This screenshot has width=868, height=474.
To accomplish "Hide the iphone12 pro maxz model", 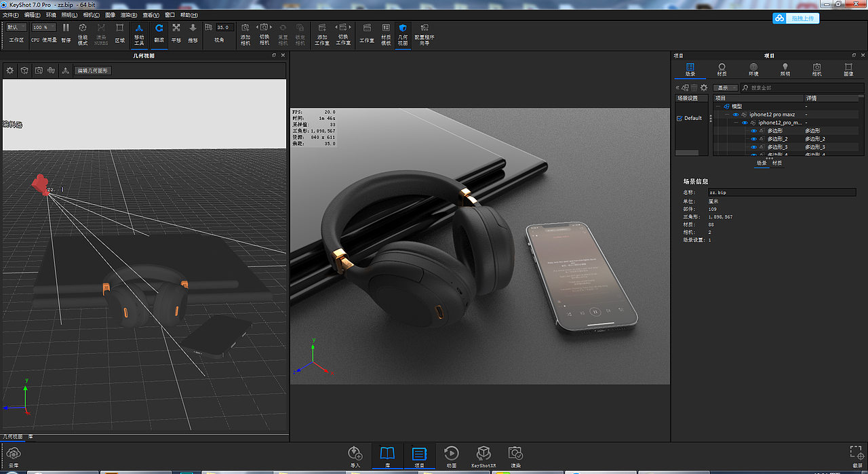I will (736, 115).
